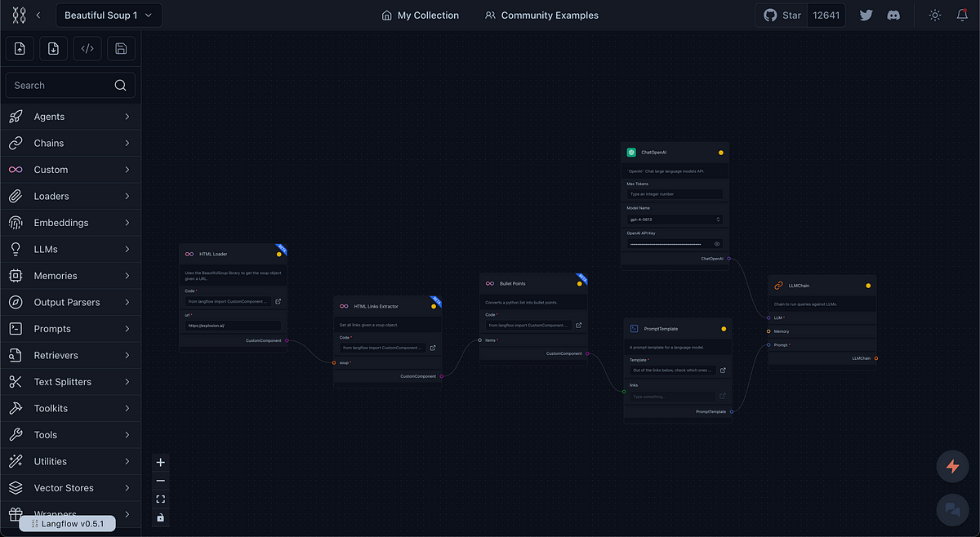Open Community Examples tab
The width and height of the screenshot is (980, 537).
click(541, 16)
